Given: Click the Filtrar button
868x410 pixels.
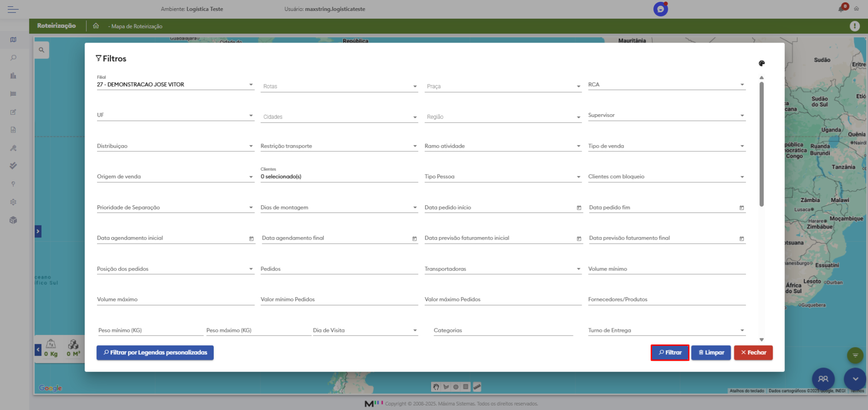Looking at the screenshot, I should click(669, 352).
